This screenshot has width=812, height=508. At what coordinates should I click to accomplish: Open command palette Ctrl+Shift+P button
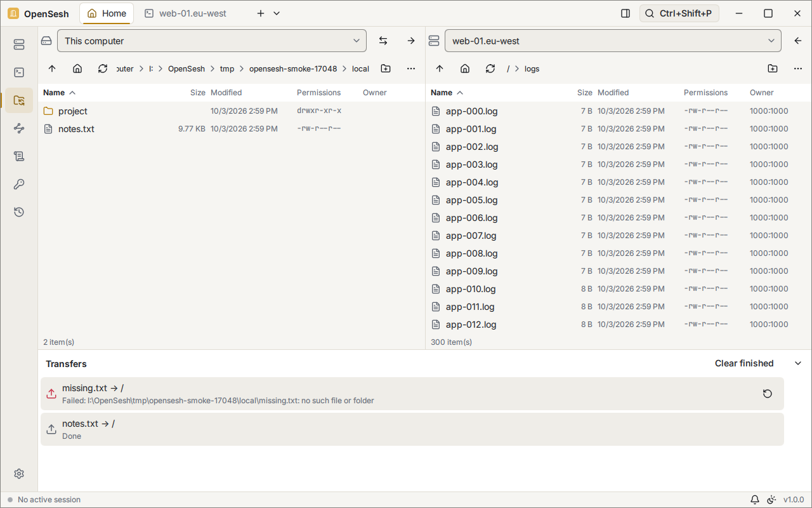tap(679, 13)
